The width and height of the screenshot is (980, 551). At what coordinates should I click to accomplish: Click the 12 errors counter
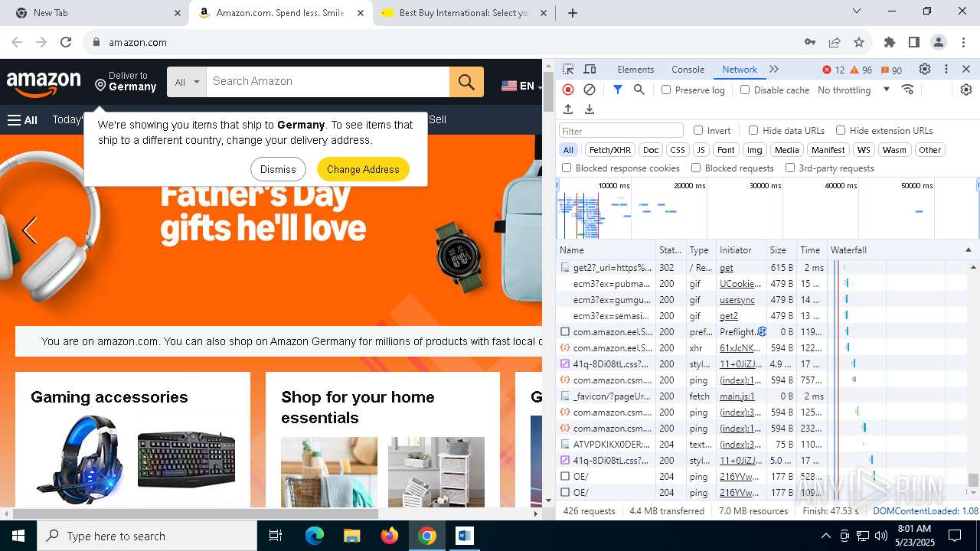tap(834, 70)
